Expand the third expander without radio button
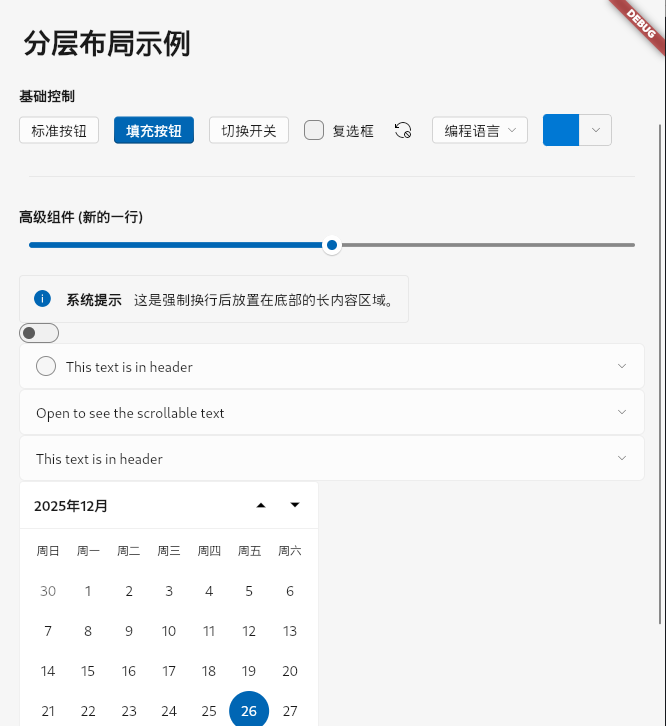Image resolution: width=666 pixels, height=726 pixels. (332, 458)
